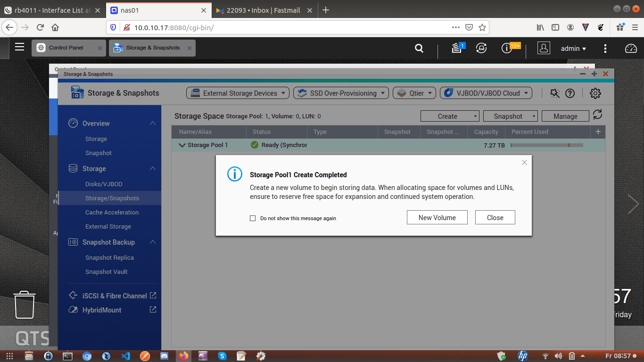Sort by the Name/Alias column header
Screen dimensions: 644x362
(209, 132)
